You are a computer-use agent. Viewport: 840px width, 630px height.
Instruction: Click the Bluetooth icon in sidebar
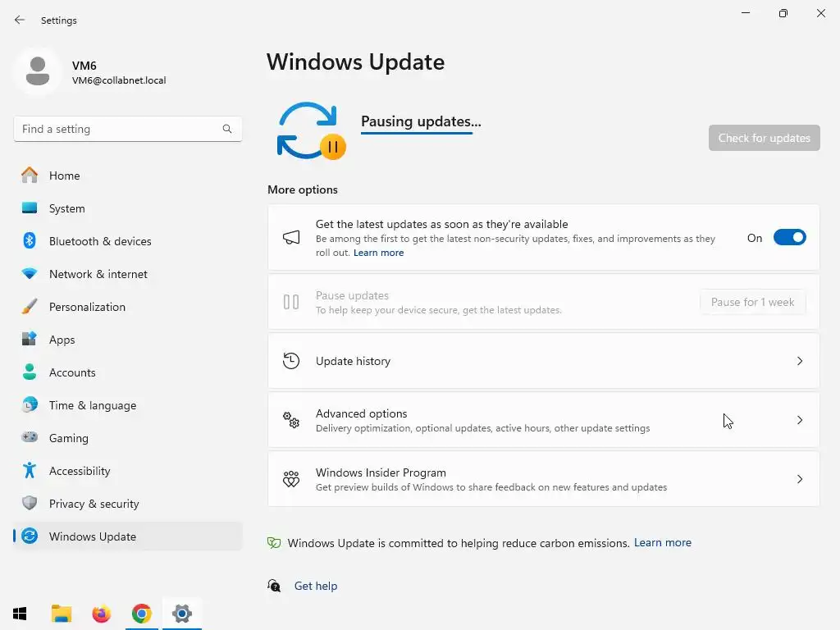point(30,240)
